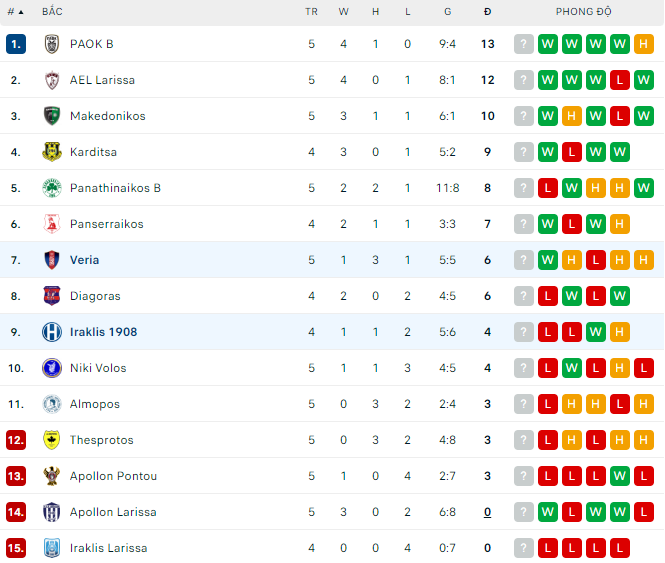Click the Thesprotos yellow shield logo
Image resolution: width=665 pixels, height=563 pixels.
[52, 440]
